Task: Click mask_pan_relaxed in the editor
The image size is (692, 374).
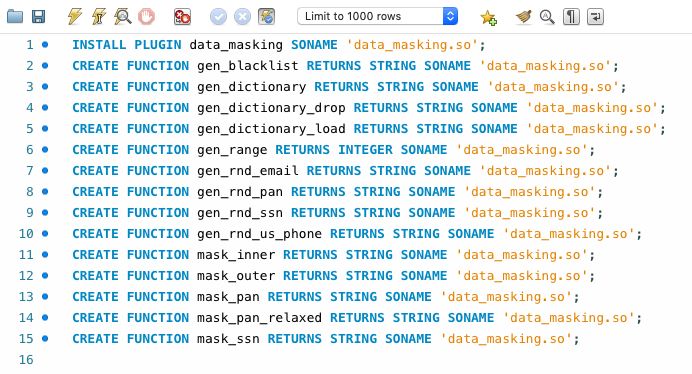Action: pyautogui.click(x=260, y=318)
